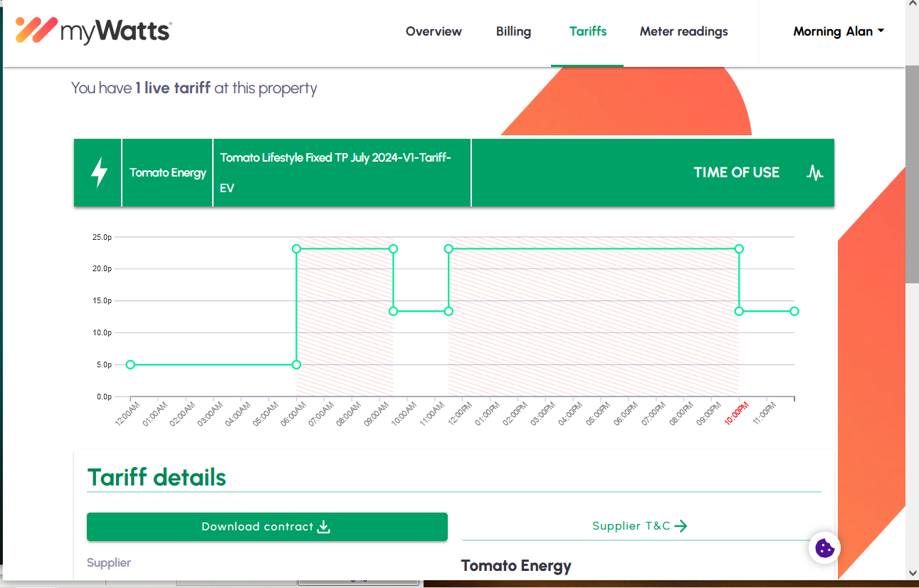
Task: Open cookie preferences icon
Action: [824, 548]
